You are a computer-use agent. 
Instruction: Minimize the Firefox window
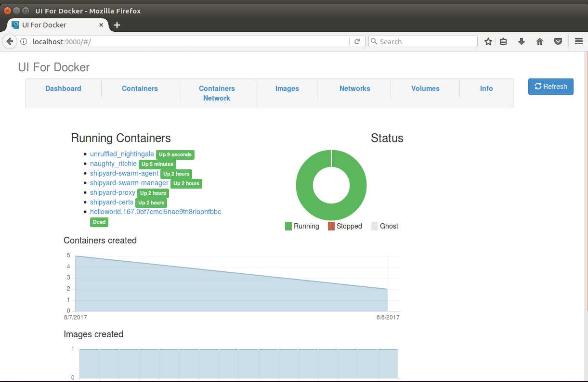click(x=16, y=11)
